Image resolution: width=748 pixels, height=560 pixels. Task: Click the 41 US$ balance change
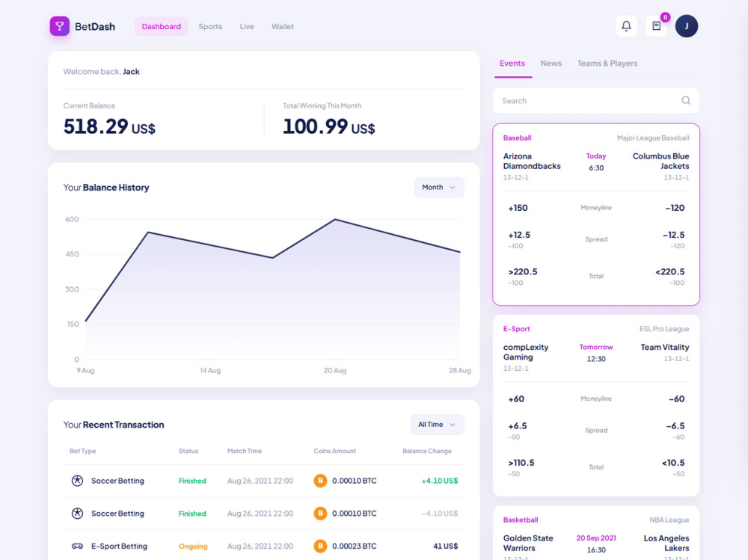click(x=446, y=546)
